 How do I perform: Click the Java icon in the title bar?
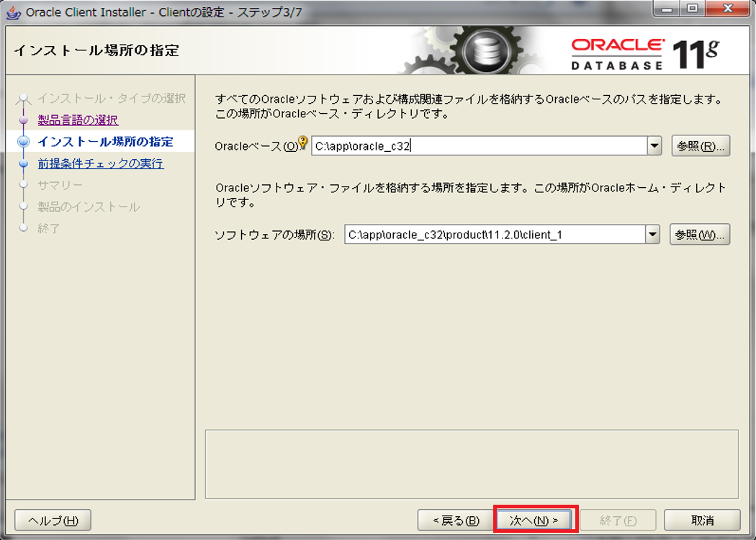[14, 12]
